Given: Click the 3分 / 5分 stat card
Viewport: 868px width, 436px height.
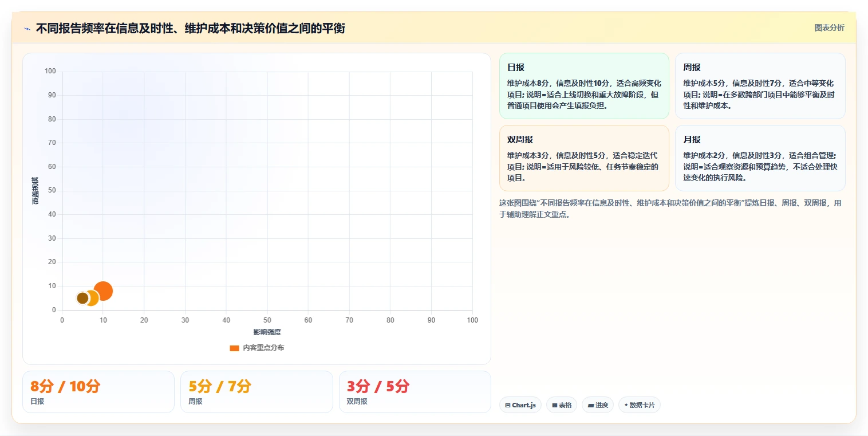Looking at the screenshot, I should tap(415, 392).
